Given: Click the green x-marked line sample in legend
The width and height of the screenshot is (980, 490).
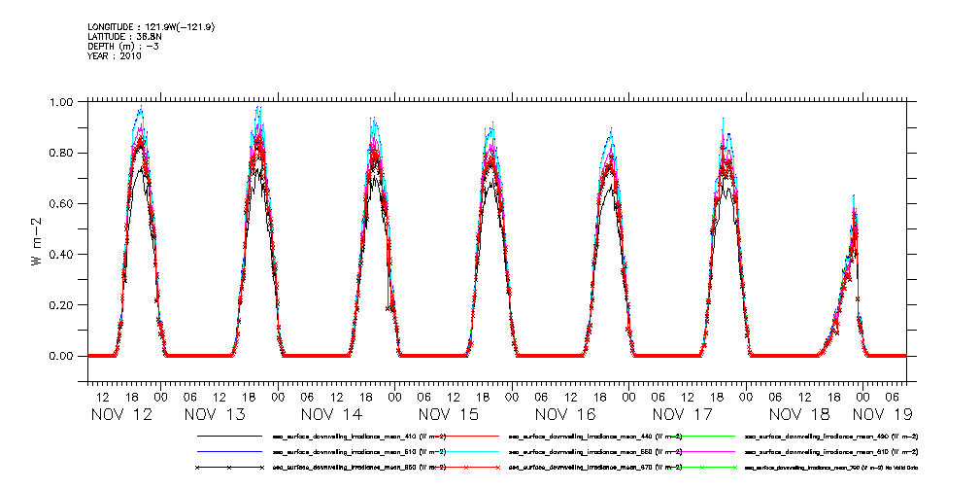Looking at the screenshot, I should coord(702,468).
